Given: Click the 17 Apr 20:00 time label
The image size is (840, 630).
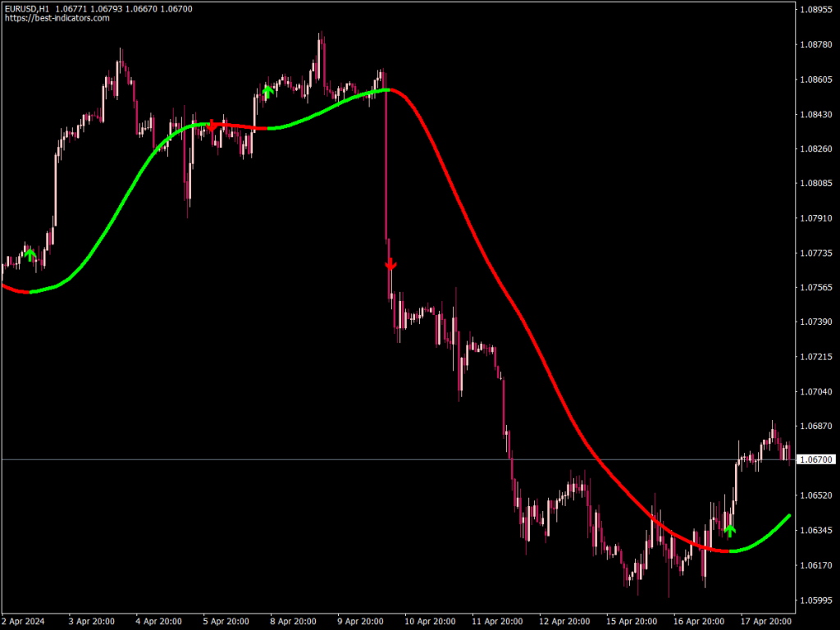Looking at the screenshot, I should [766, 622].
